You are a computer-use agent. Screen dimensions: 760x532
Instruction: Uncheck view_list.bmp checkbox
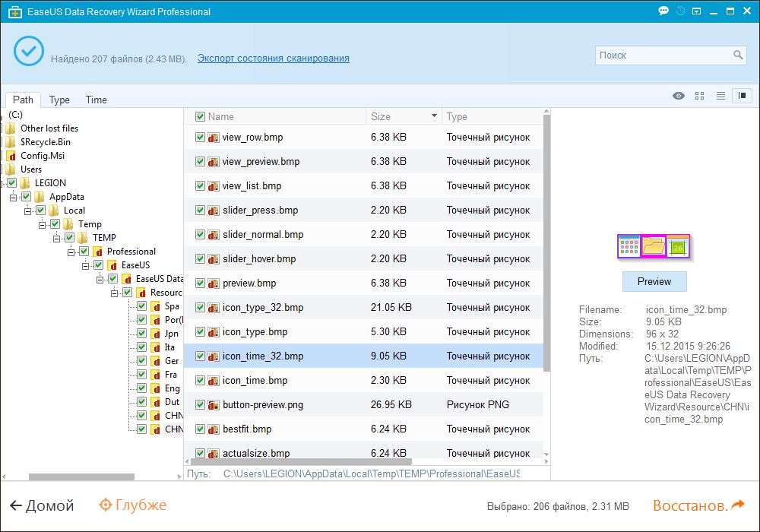[200, 186]
